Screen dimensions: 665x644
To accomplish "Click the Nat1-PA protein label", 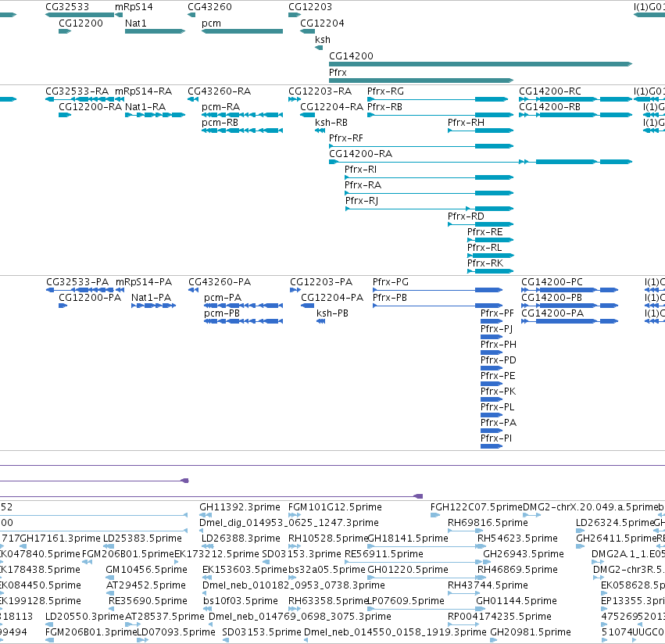I will click(x=151, y=298).
